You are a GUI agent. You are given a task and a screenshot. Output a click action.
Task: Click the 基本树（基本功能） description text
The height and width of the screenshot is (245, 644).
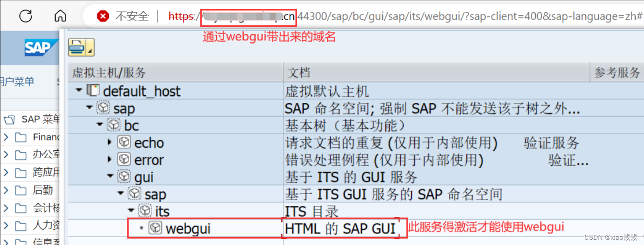click(346, 125)
